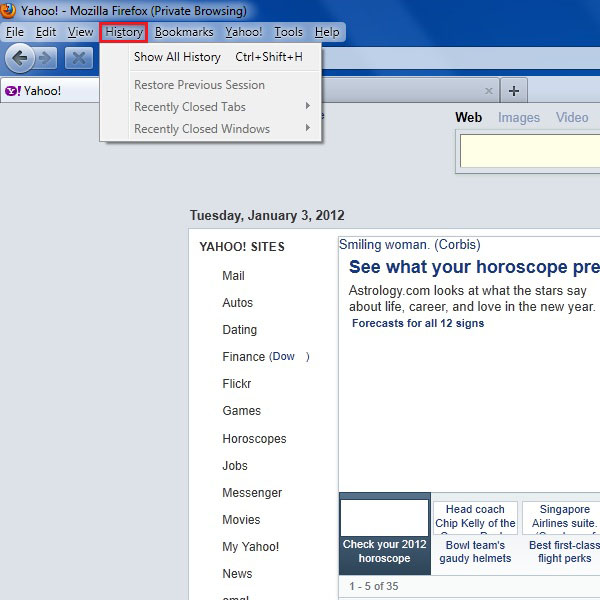Image resolution: width=600 pixels, height=600 pixels.
Task: Expand Recently Closed Windows submenu
Action: pyautogui.click(x=225, y=129)
